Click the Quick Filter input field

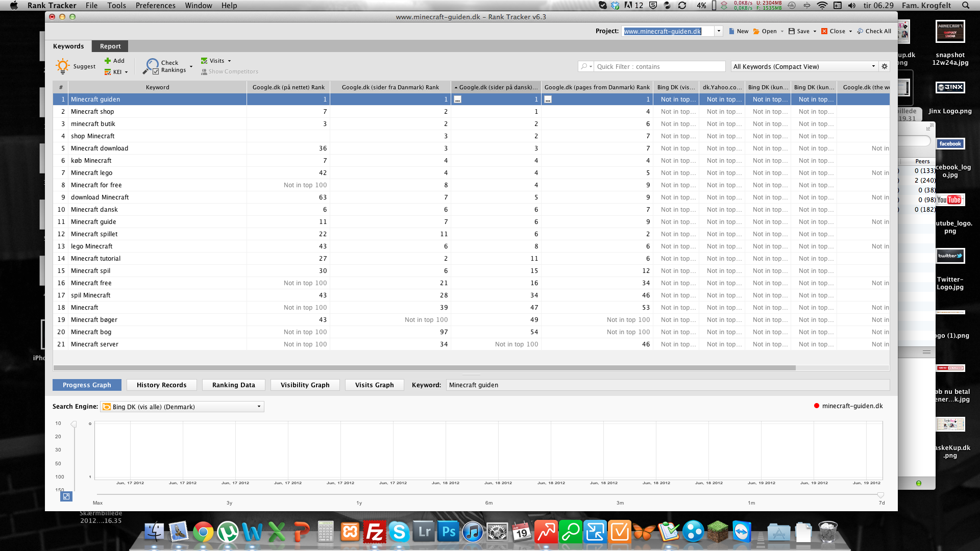point(659,66)
